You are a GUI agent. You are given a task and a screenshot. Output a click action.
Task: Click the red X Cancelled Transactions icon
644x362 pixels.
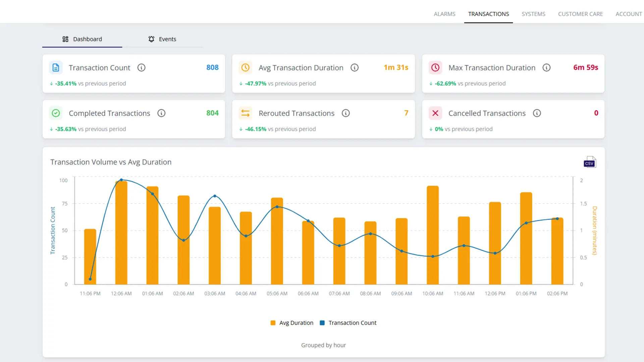[x=435, y=113]
